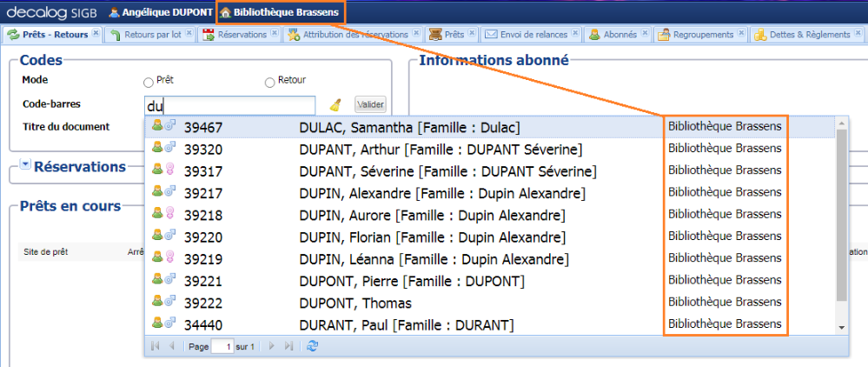Select DUPIN, Aurore from suggestions
Image resolution: width=868 pixels, height=367 pixels.
point(489,215)
